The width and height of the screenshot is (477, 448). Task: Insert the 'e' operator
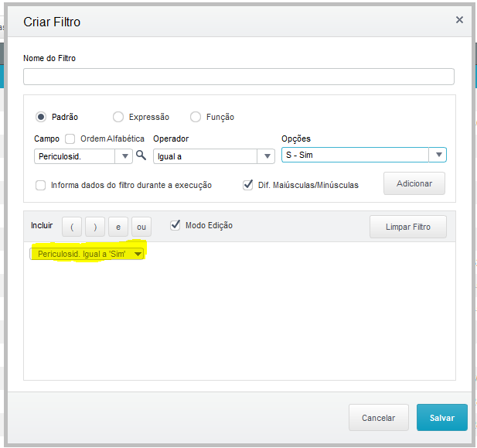click(x=118, y=227)
